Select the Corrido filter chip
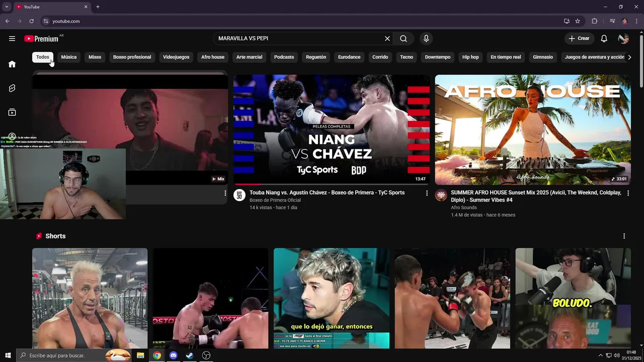Viewport: 644px width, 362px height. pos(380,57)
